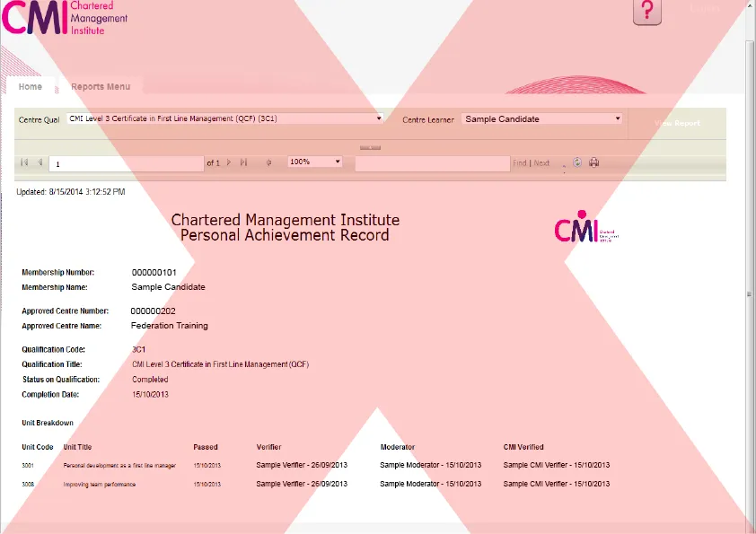Click the Federation Training centre name

pos(169,325)
